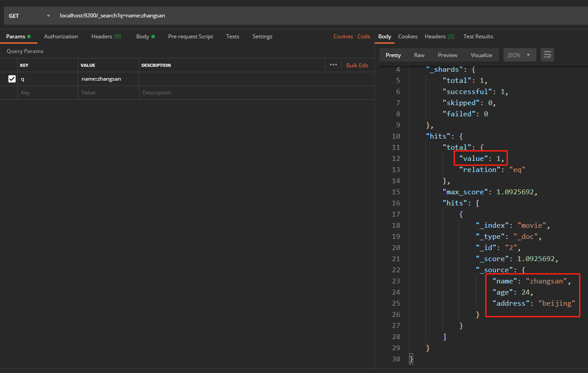The height and width of the screenshot is (373, 588).
Task: Open the JSON format dropdown
Action: click(x=519, y=55)
